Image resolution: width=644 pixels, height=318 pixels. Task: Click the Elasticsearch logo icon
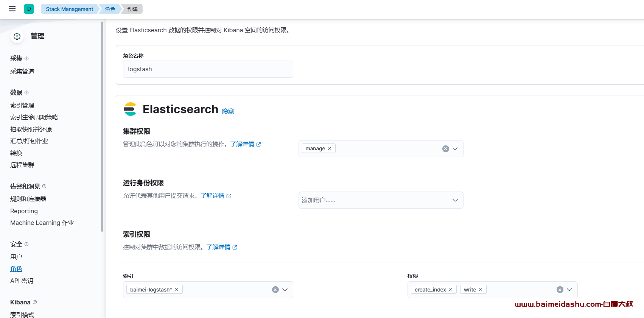130,109
